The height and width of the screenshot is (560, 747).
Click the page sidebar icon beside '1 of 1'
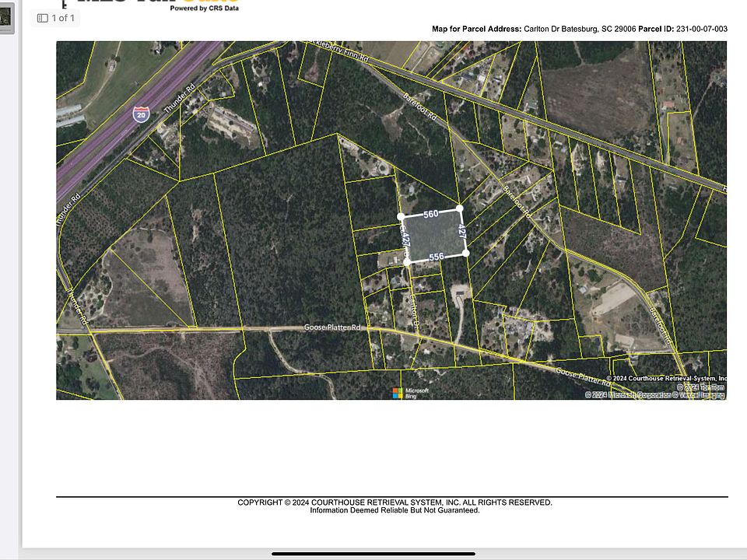[42, 18]
